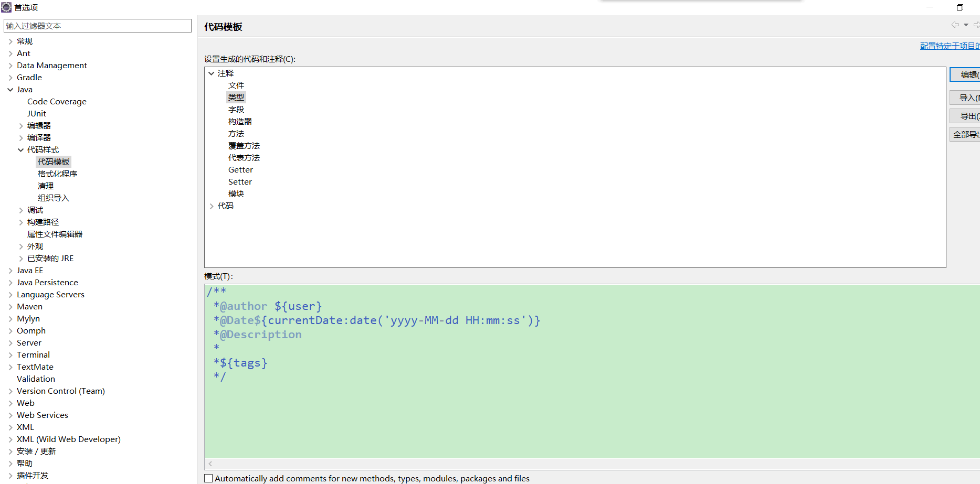The height and width of the screenshot is (484, 980).
Task: Collapse the 注释 templates node
Action: [x=212, y=73]
